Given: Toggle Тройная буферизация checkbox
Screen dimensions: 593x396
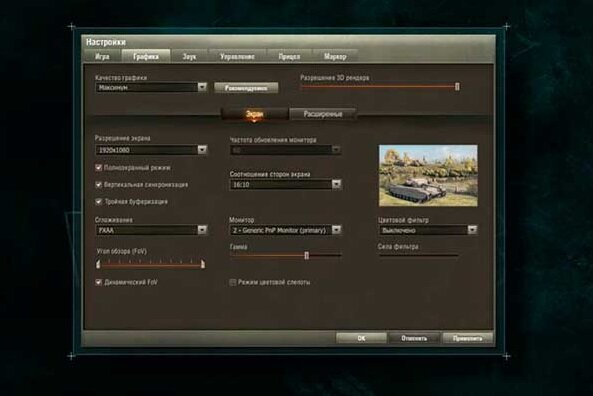Looking at the screenshot, I should coord(99,202).
